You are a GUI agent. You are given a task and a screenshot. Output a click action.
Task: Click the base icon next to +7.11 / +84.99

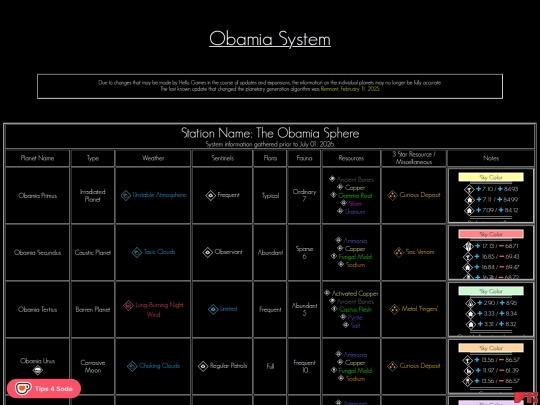tap(469, 200)
